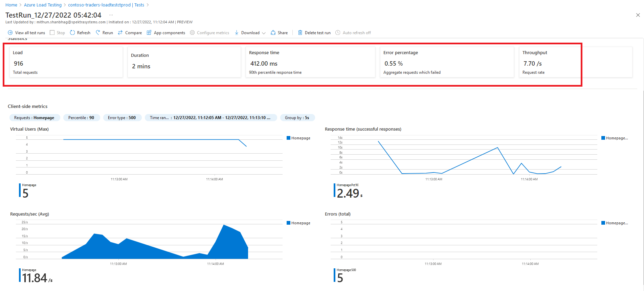The image size is (644, 291).
Task: Click the Load 916 total requests card
Action: tap(66, 62)
